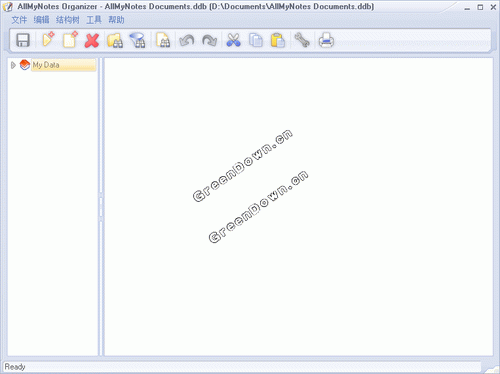Select the My Data item in the tree
Image resolution: width=500 pixels, height=374 pixels.
[46, 65]
